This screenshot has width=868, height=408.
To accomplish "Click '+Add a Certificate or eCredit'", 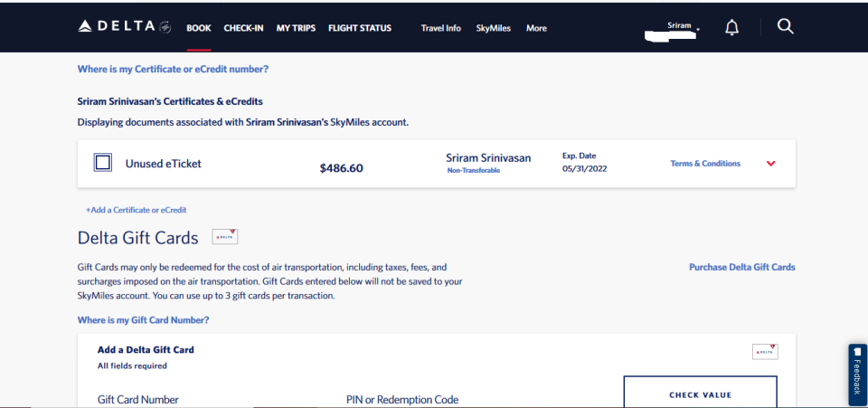I will (137, 210).
